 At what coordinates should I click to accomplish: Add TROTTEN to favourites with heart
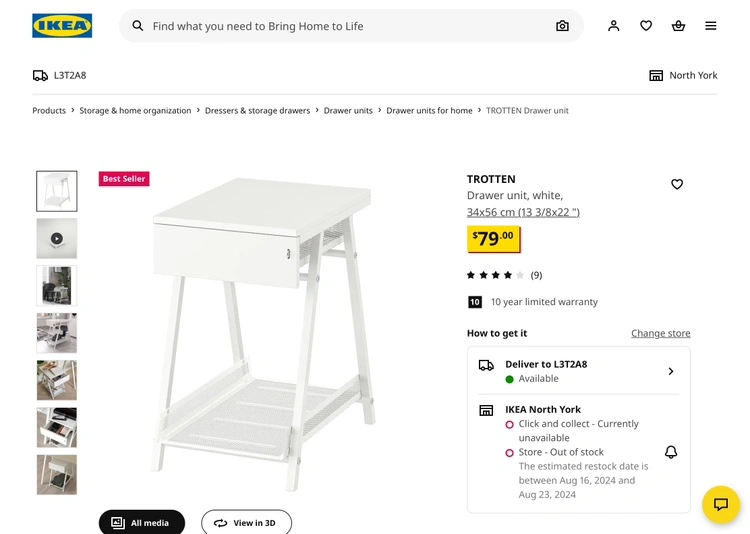point(677,184)
